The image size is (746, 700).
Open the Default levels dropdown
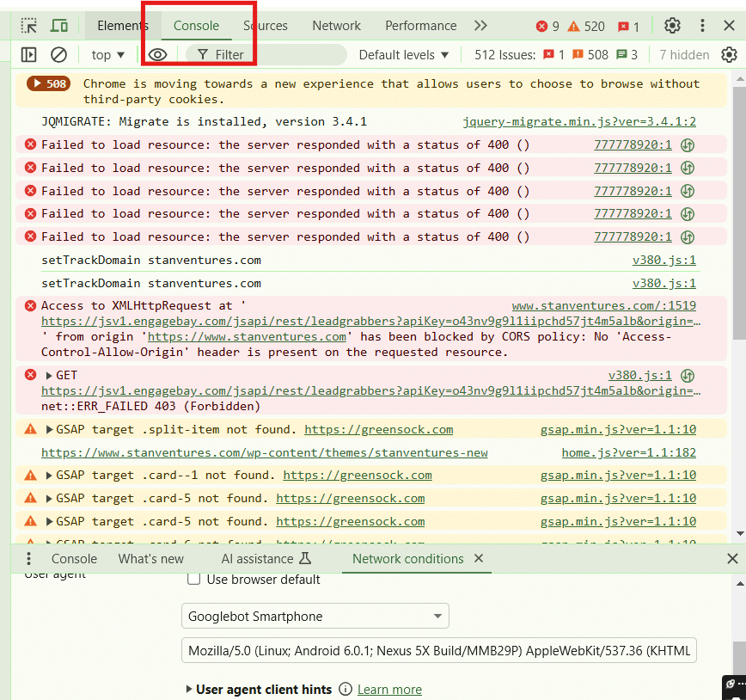pos(404,55)
